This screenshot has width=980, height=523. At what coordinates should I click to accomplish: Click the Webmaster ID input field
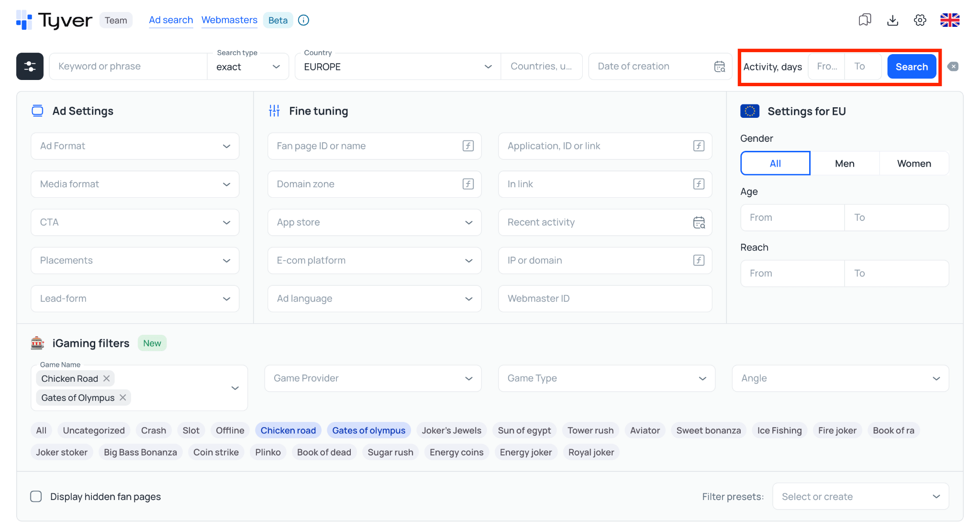point(605,298)
